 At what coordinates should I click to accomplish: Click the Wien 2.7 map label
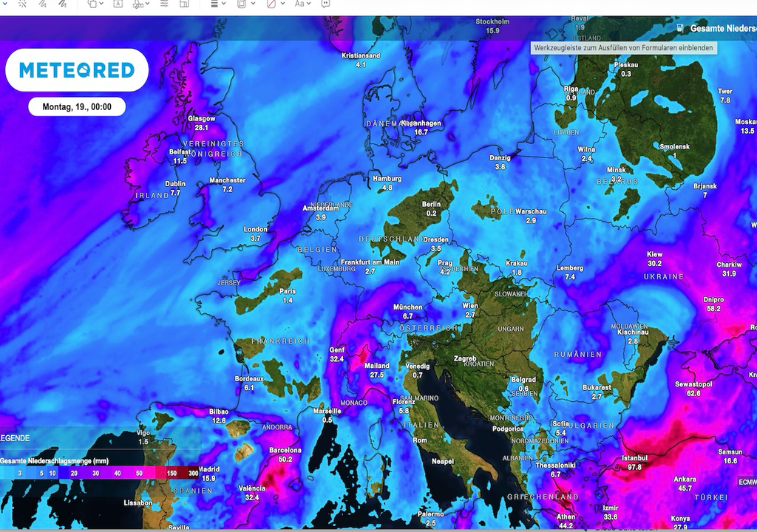(470, 310)
